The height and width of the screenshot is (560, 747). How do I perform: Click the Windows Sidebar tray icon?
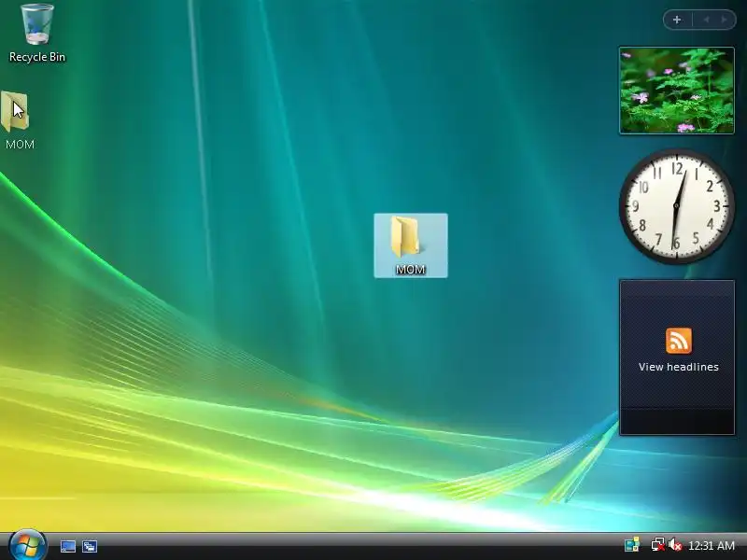(x=632, y=545)
